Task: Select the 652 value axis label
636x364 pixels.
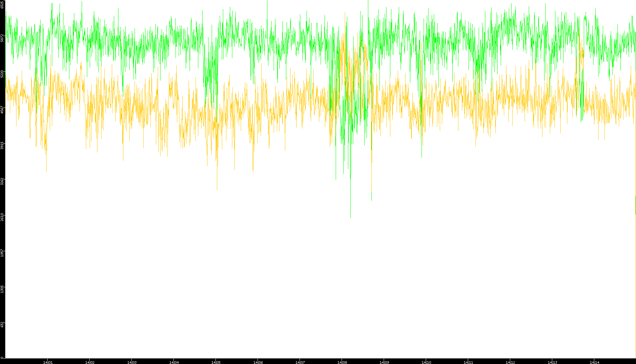Action: coord(2,324)
